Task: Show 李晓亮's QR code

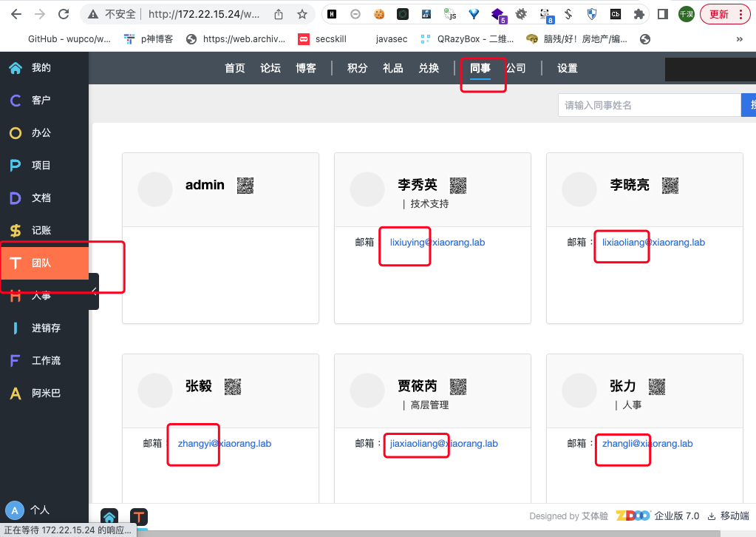Action: [x=670, y=185]
